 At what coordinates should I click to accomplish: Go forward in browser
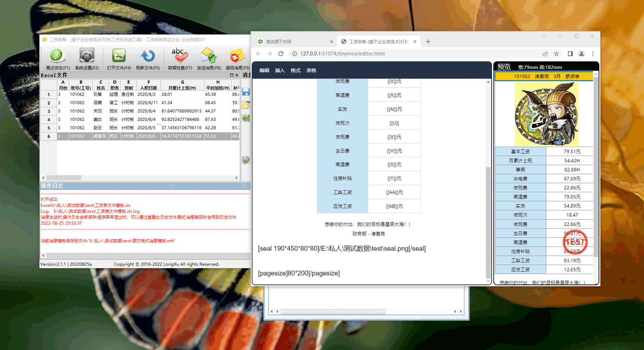pos(270,54)
